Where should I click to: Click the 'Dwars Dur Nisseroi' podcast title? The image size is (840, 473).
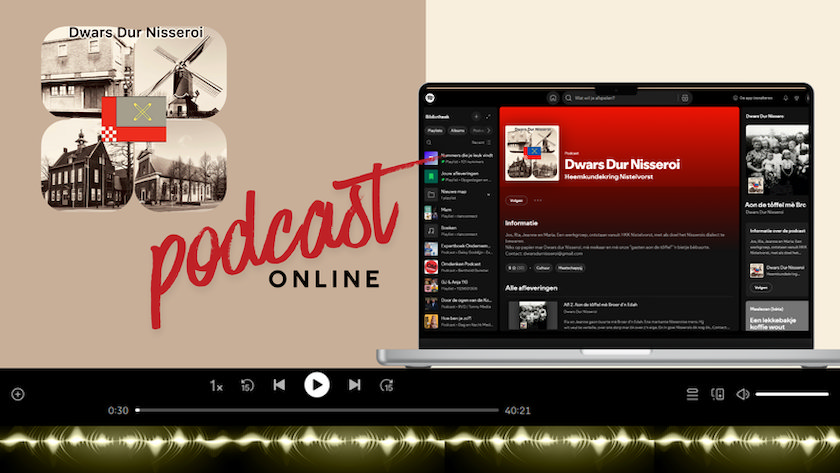click(x=622, y=164)
